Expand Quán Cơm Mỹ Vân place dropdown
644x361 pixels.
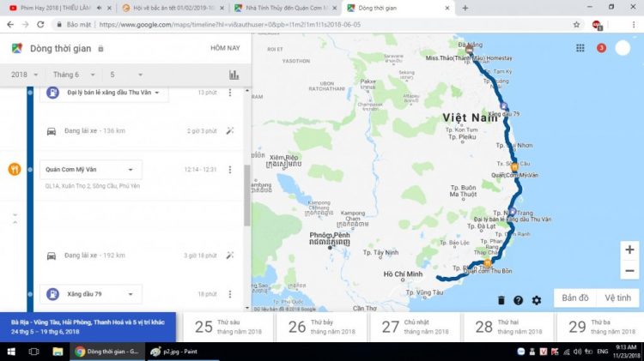pos(131,170)
